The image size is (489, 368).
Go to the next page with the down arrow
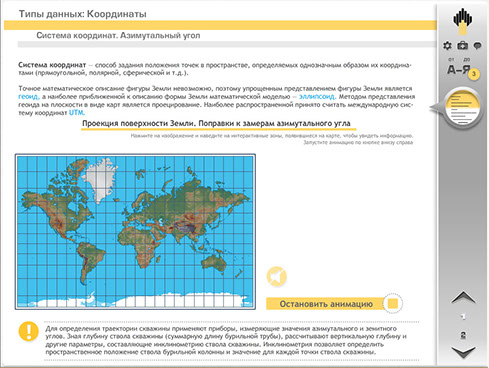[463, 353]
